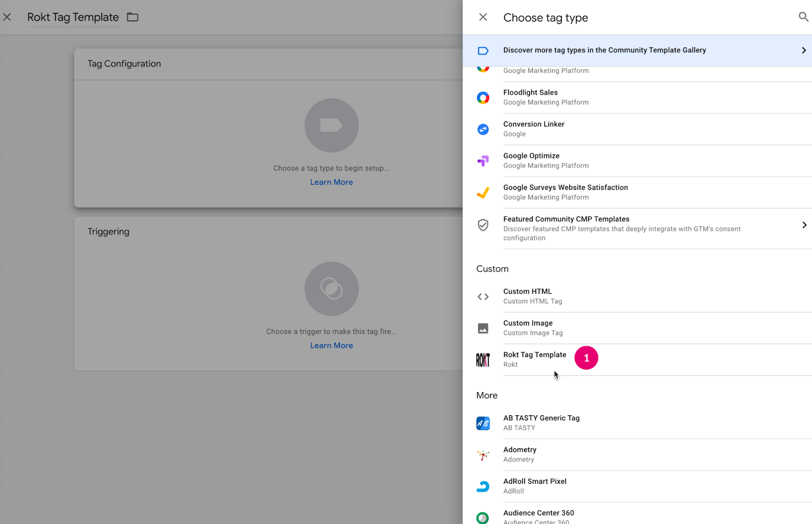812x524 pixels.
Task: Click the Conversion Linker icon
Action: pyautogui.click(x=483, y=129)
